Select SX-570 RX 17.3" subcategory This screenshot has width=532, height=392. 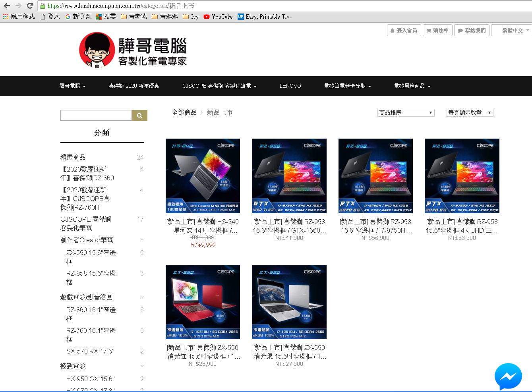[x=90, y=351]
